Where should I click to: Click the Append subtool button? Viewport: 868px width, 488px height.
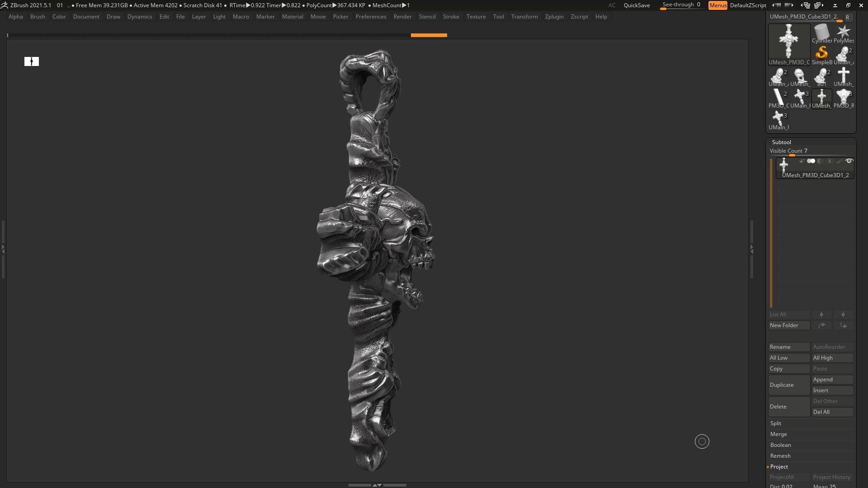(x=832, y=380)
